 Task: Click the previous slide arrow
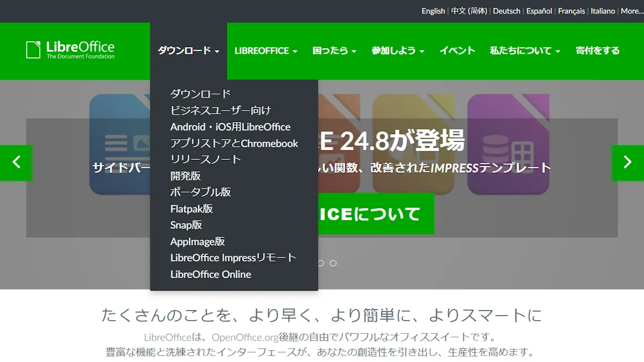[x=16, y=162]
